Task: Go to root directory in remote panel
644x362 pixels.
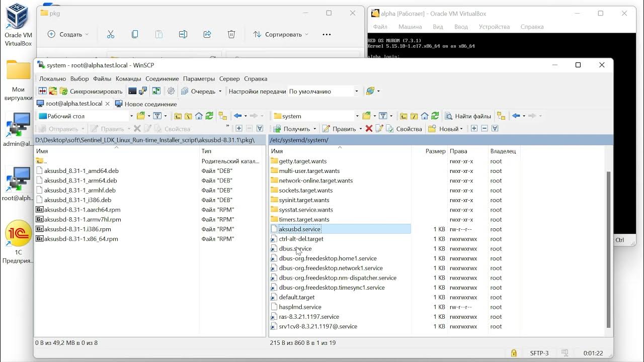Action: pyautogui.click(x=414, y=116)
